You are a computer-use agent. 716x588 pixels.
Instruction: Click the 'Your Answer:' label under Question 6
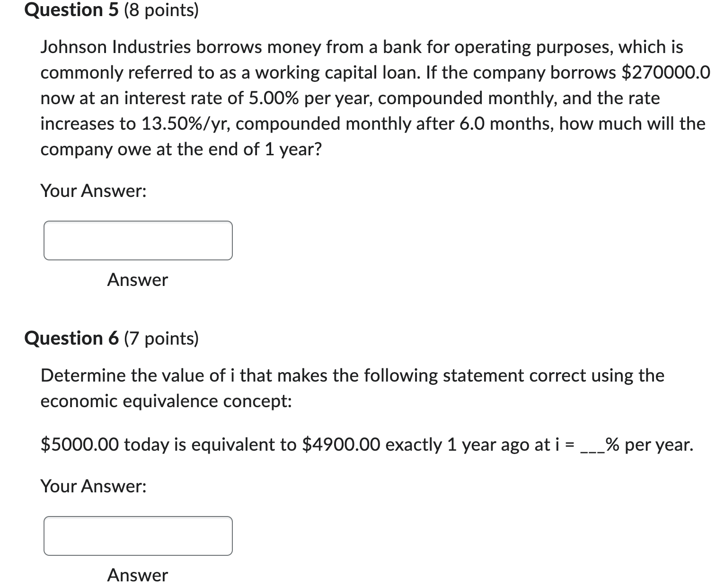(x=93, y=486)
